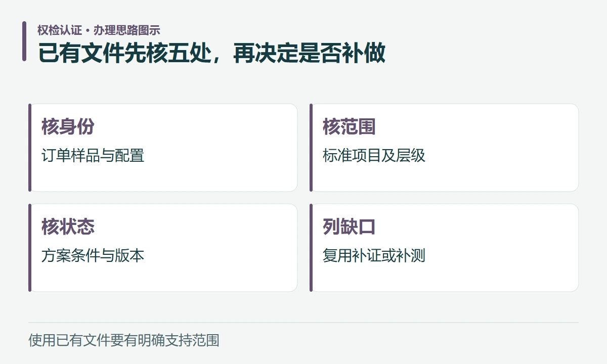This screenshot has width=607, height=364.
Task: Click the headline '已有文件先核五处，再决定是否补做'
Action: point(212,53)
